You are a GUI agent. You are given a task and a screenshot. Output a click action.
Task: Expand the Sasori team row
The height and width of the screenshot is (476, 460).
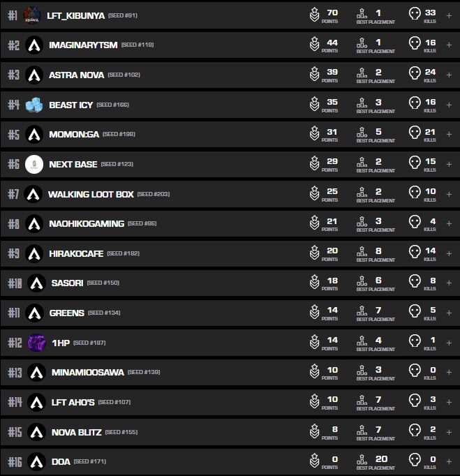tap(449, 283)
